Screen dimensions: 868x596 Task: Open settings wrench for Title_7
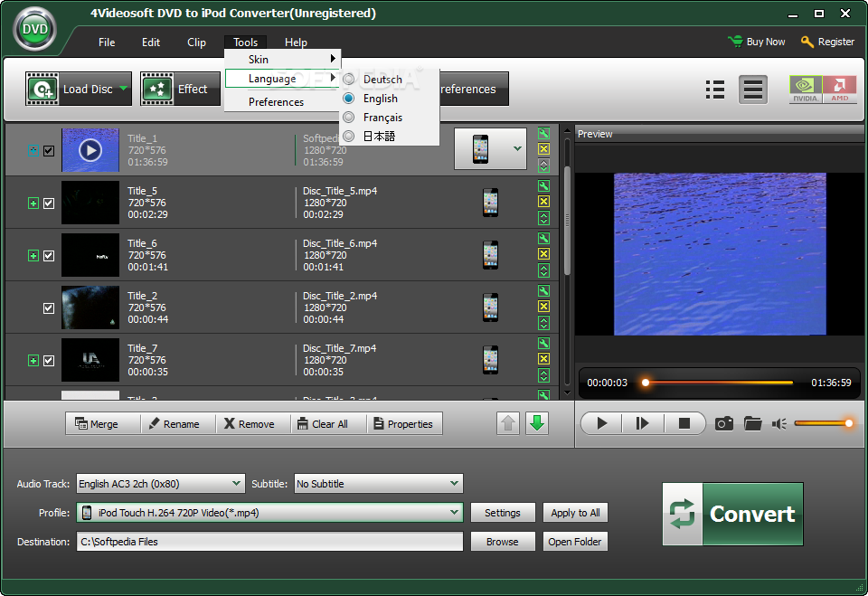pos(543,344)
